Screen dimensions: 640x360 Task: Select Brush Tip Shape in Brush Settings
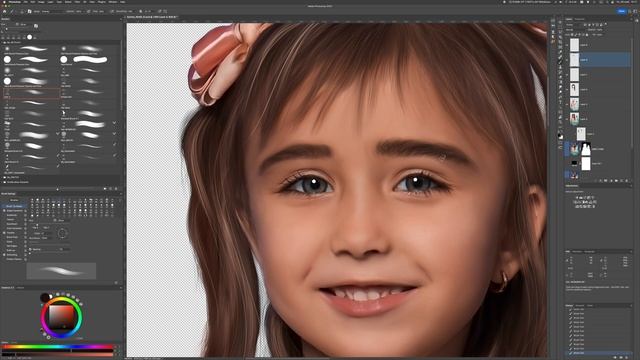(15, 206)
